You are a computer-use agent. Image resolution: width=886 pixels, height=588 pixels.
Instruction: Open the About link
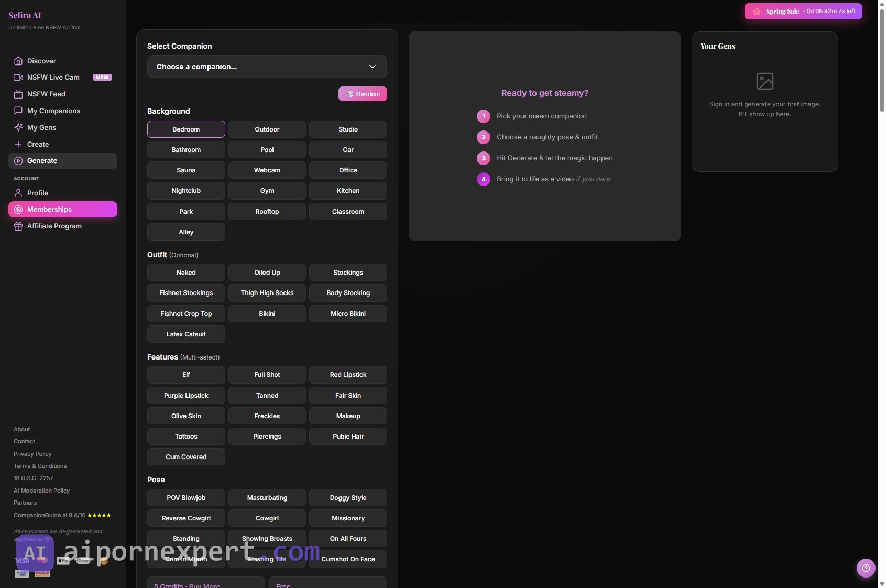click(x=22, y=429)
